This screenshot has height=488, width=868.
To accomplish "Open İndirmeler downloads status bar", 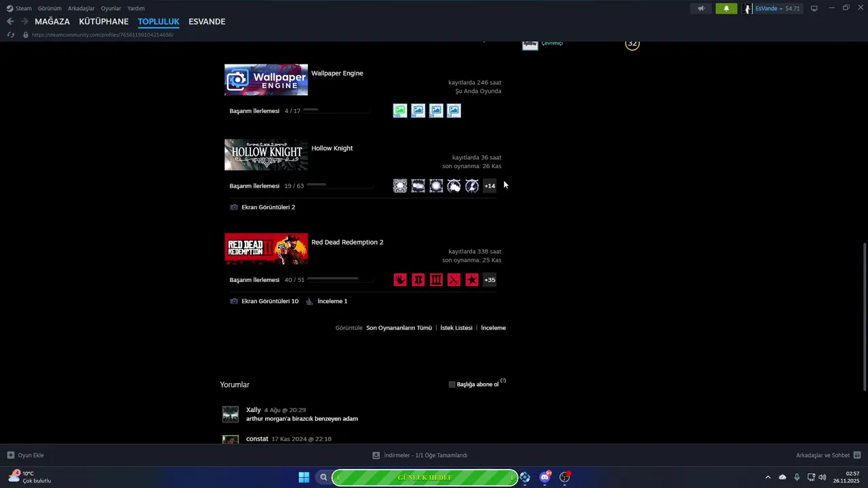I will 420,455.
